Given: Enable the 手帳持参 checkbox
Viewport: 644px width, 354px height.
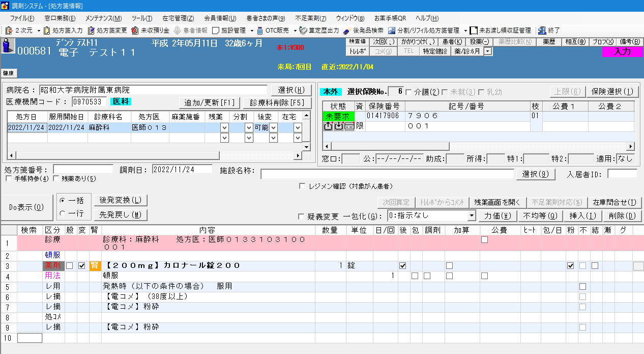Looking at the screenshot, I should coord(9,179).
